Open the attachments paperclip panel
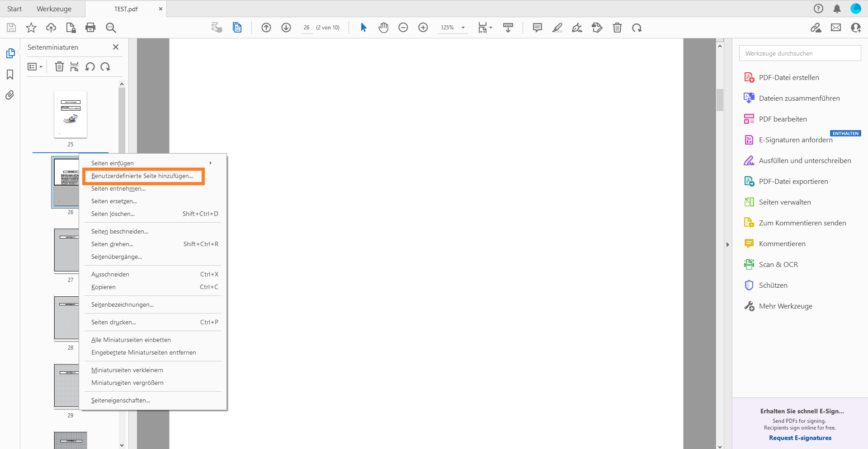868x449 pixels. tap(10, 95)
